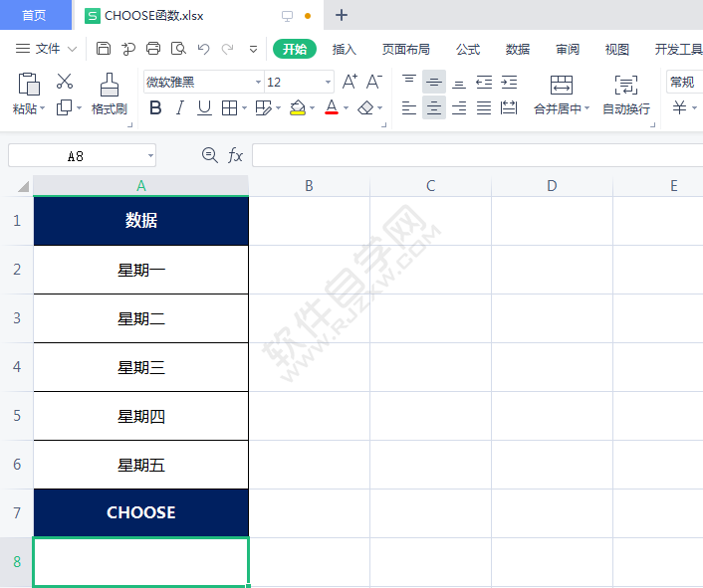Align text to bottom of cell
Image resolution: width=703 pixels, height=588 pixels.
[459, 83]
